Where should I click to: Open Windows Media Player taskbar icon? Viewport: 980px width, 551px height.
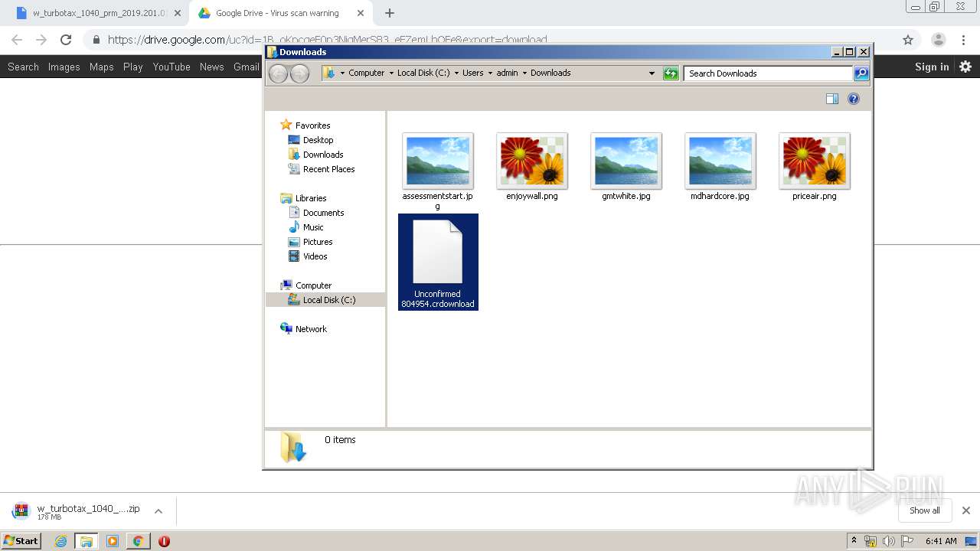coord(113,541)
